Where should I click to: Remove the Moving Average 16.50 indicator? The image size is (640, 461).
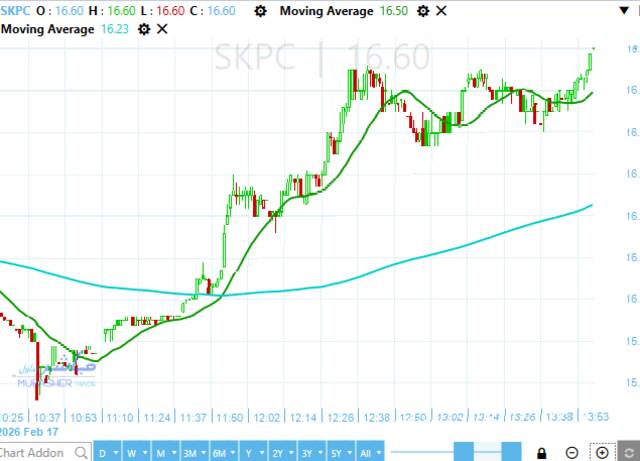[443, 11]
